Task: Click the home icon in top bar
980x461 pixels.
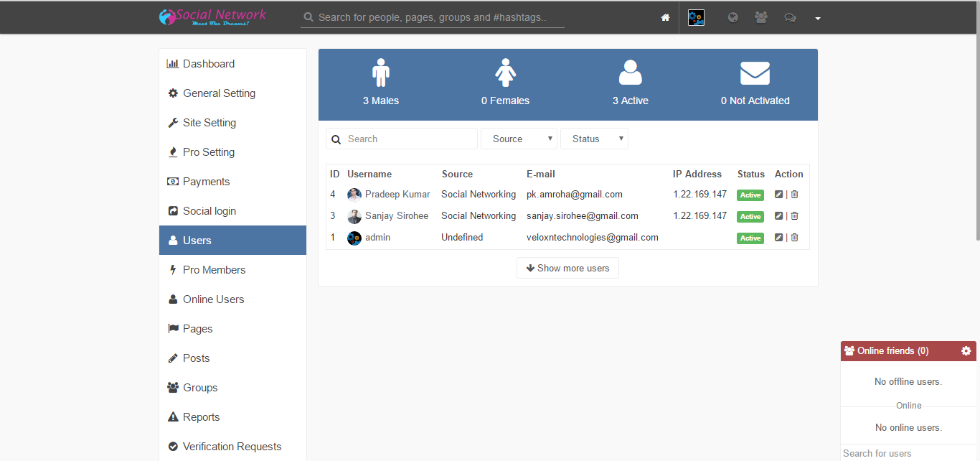Action: tap(665, 18)
